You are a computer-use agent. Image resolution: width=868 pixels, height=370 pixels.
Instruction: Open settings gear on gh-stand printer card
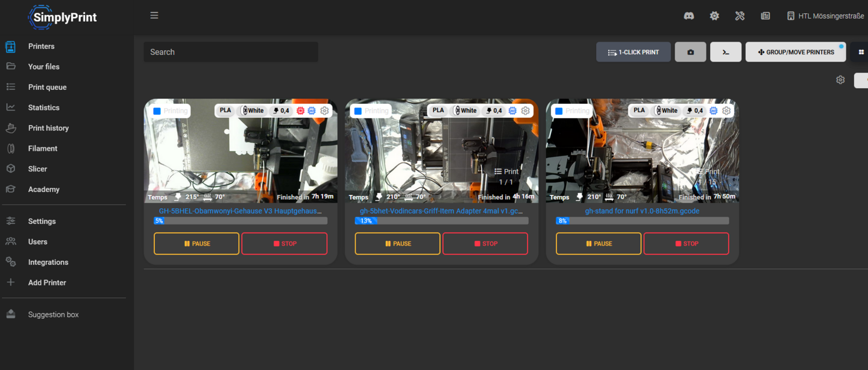click(726, 110)
